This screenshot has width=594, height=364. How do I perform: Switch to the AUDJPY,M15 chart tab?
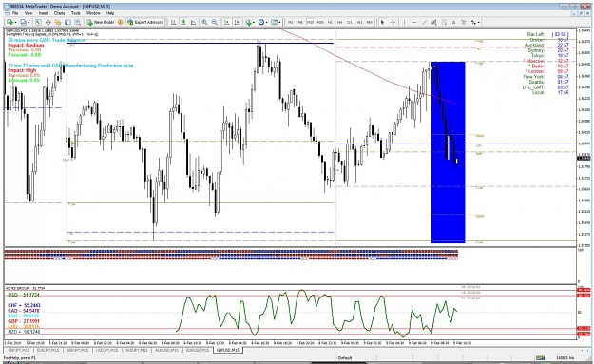click(x=136, y=350)
